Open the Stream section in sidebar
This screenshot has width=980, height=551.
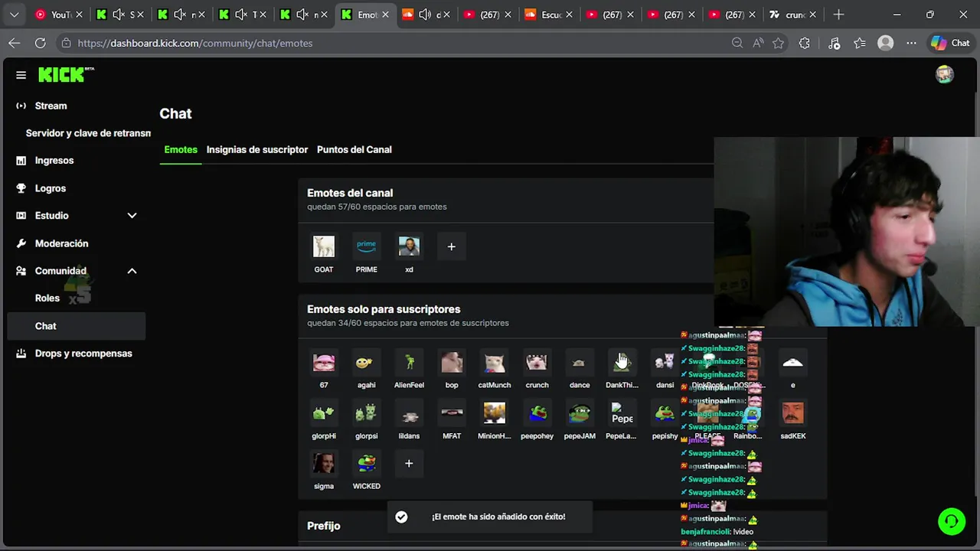[x=51, y=106]
